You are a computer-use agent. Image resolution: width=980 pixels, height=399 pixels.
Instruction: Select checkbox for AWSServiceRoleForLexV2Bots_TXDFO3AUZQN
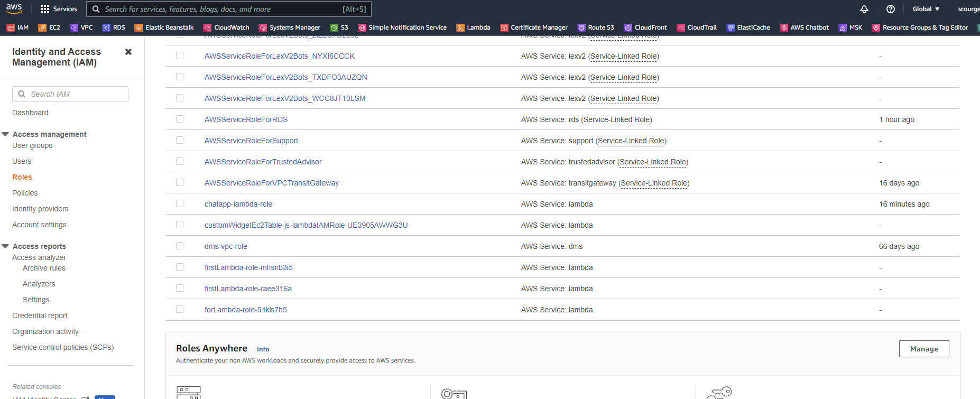coord(180,77)
